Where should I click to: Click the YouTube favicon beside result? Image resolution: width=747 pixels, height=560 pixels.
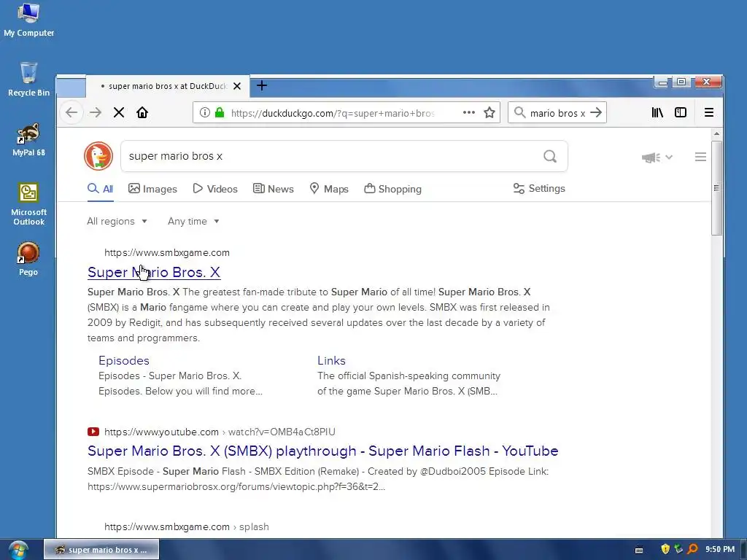pos(93,432)
